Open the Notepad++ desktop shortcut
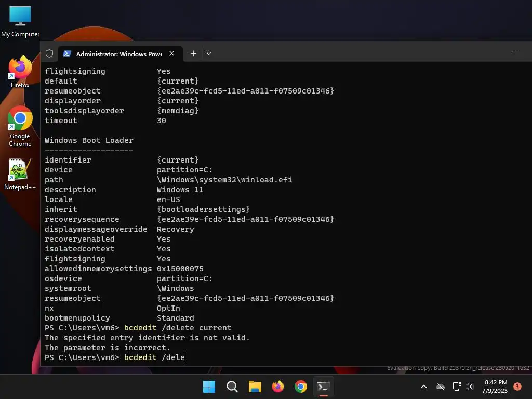The height and width of the screenshot is (399, 532). click(x=20, y=174)
